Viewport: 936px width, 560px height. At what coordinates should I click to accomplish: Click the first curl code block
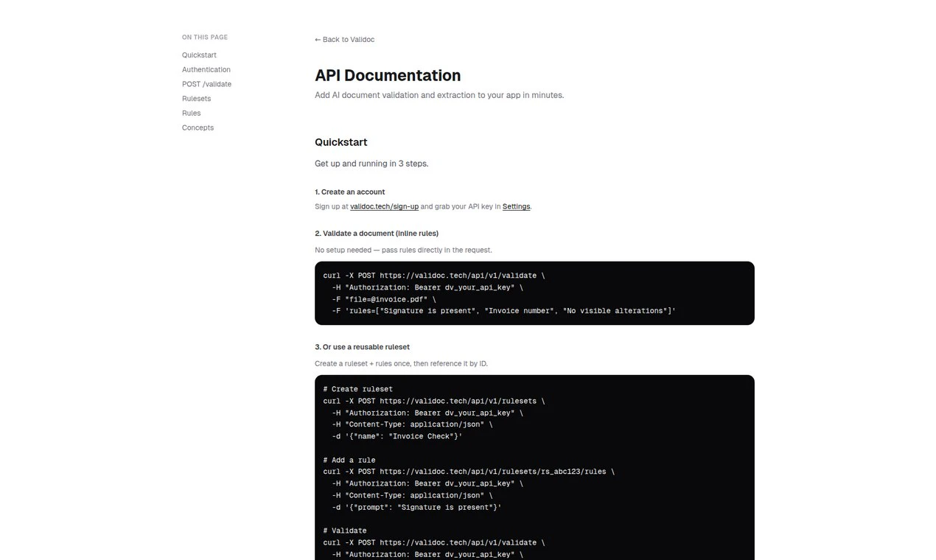(534, 293)
